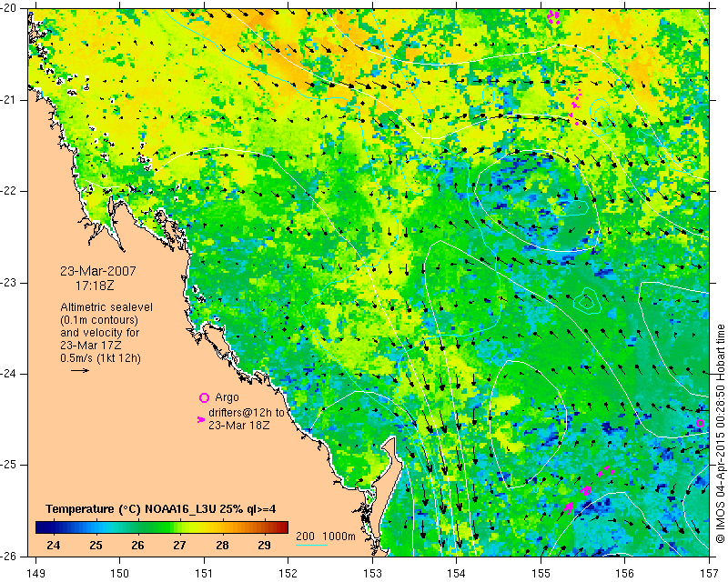This screenshot has height=582, width=728.
Task: Click the drifter track cluster near -20 latitude
Action: pyautogui.click(x=553, y=17)
